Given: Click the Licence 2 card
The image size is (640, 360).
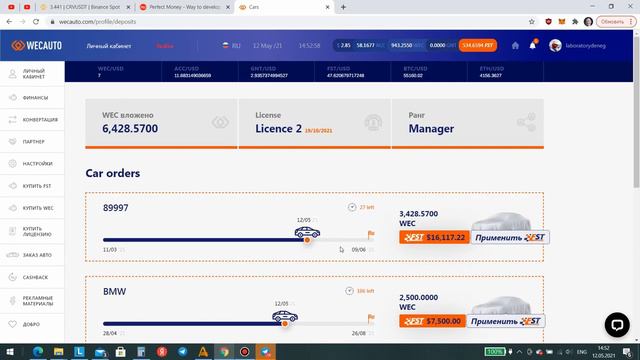Looking at the screenshot, I should [314, 123].
